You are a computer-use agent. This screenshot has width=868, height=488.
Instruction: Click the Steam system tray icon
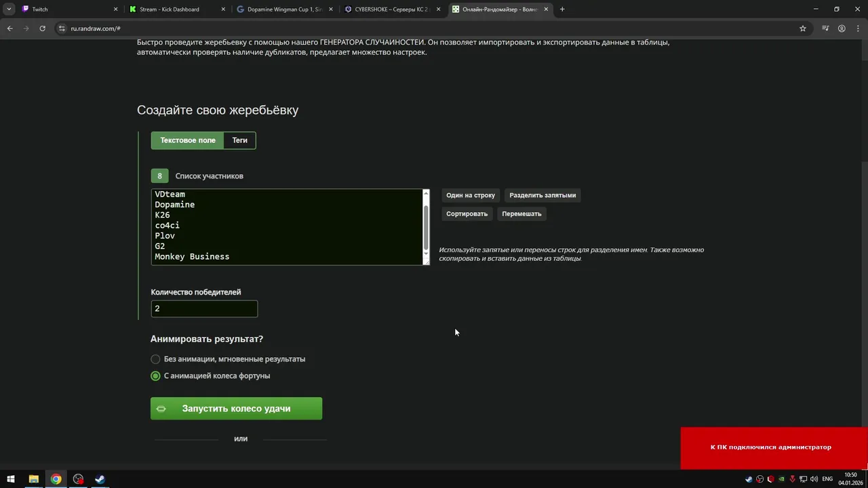click(749, 479)
